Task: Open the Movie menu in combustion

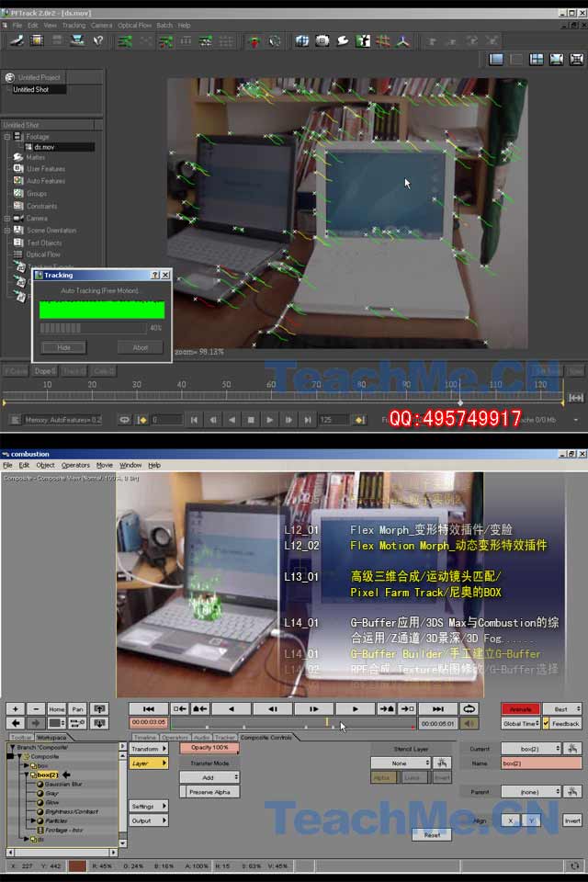Action: (105, 465)
